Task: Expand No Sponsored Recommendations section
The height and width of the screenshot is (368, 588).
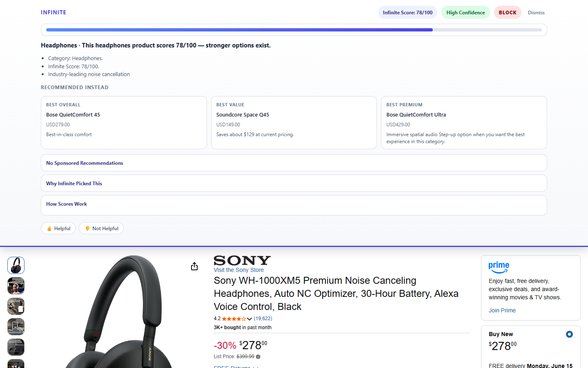Action: (x=294, y=163)
